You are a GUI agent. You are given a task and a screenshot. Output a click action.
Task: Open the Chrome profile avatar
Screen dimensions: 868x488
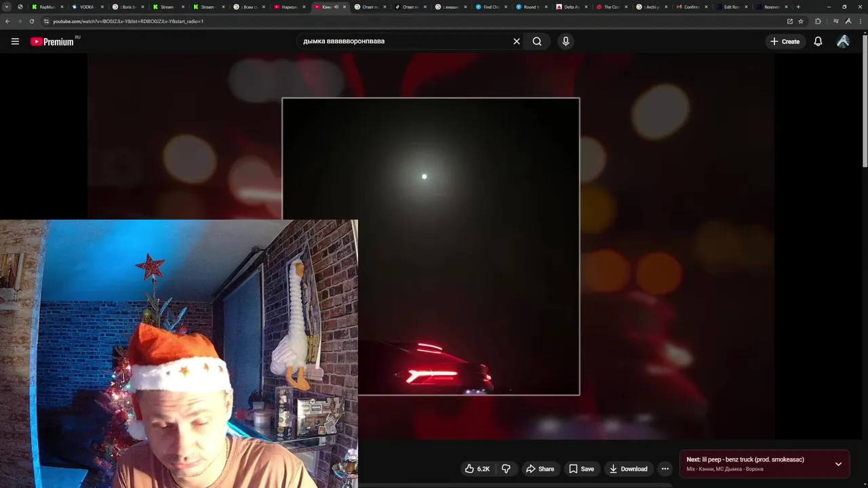(x=848, y=21)
